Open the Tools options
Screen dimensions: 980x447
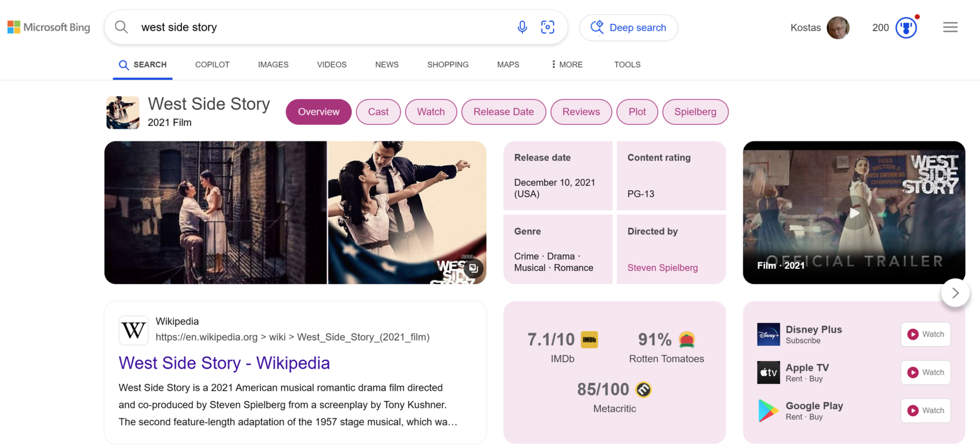coord(627,64)
